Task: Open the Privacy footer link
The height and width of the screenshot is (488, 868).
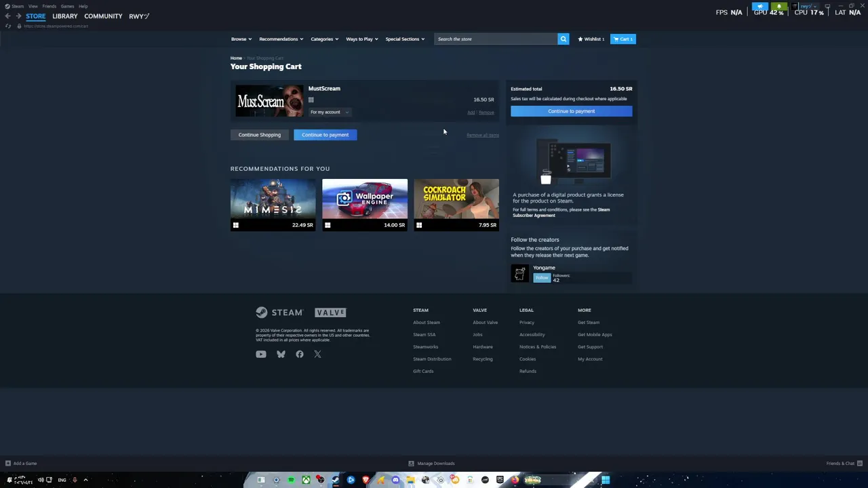Action: [527, 322]
